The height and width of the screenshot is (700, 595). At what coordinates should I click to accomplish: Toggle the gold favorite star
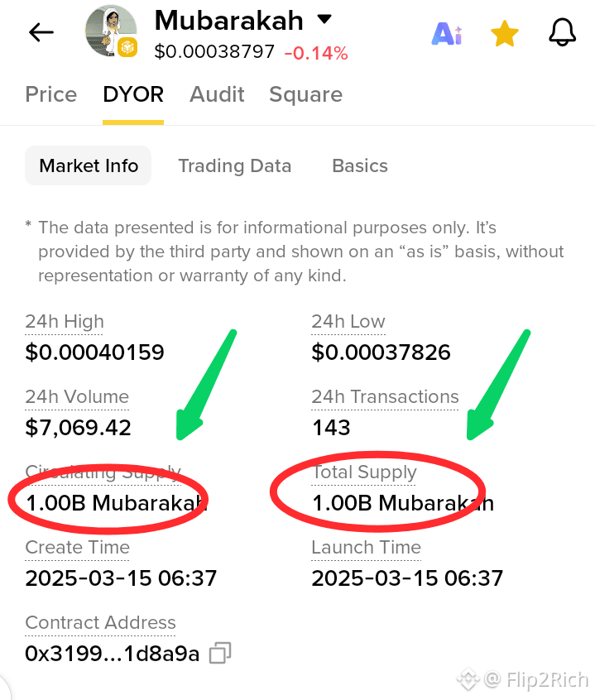coord(505,34)
